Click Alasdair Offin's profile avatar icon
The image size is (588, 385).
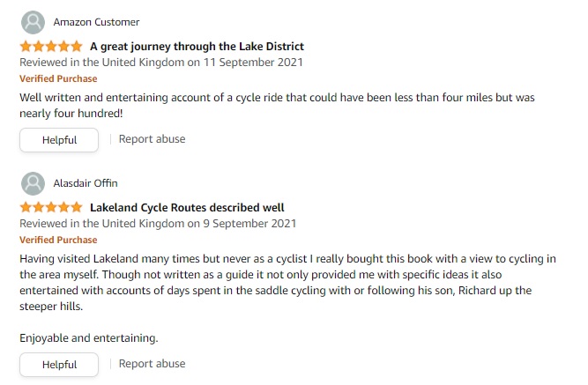tap(33, 184)
